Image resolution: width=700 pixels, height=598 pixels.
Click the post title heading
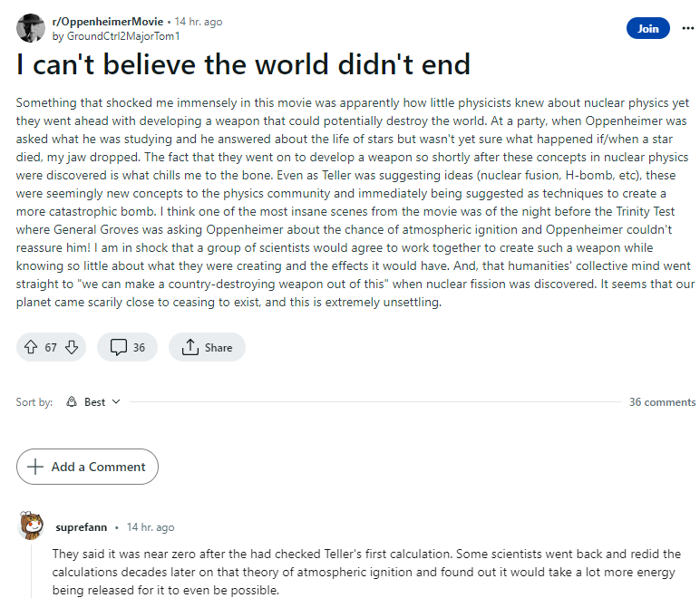click(243, 65)
